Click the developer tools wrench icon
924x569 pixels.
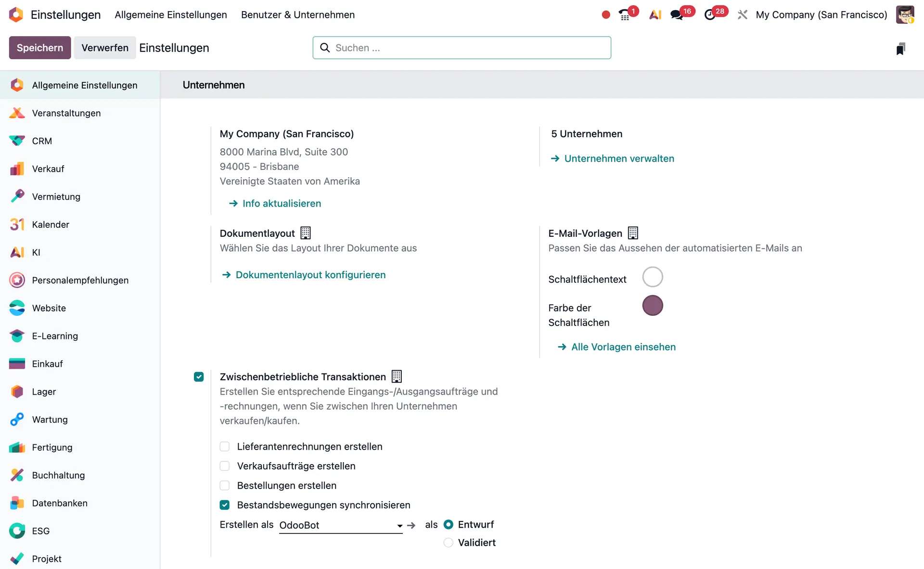point(742,14)
